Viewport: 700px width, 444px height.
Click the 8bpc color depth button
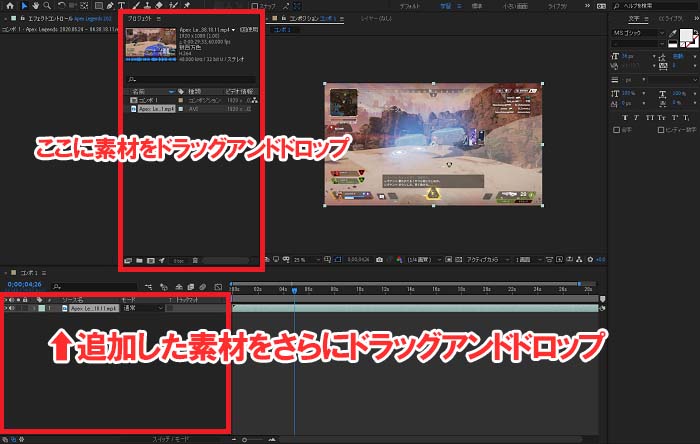(179, 261)
